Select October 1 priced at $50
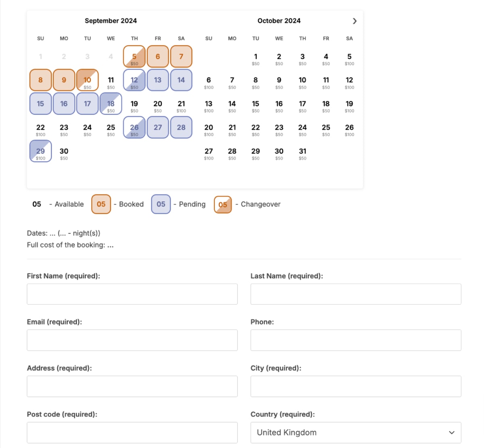Viewport: 484px width, 448px height. 256,59
